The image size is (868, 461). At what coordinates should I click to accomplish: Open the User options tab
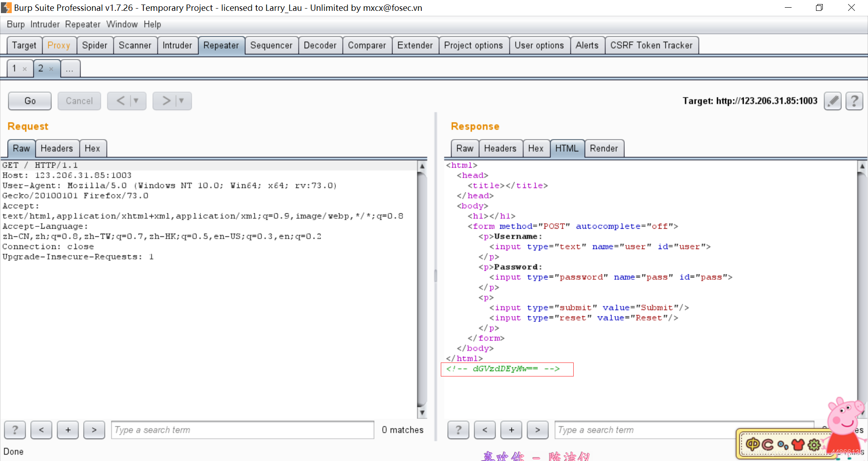[x=539, y=45]
